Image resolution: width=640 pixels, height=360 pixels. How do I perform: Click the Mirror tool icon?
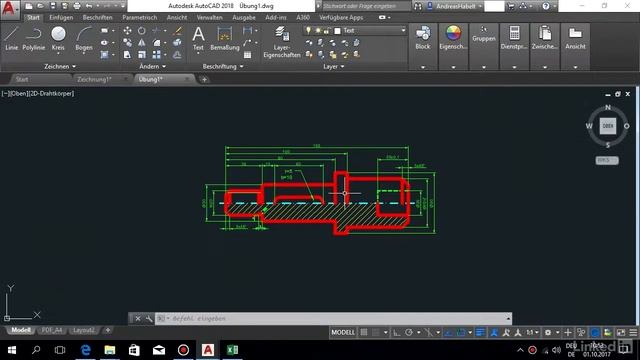click(142, 42)
